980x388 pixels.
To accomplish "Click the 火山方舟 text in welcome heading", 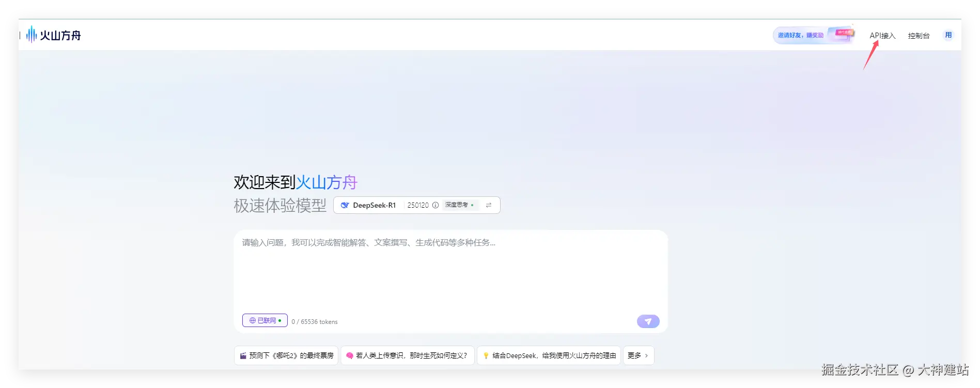I will 326,182.
